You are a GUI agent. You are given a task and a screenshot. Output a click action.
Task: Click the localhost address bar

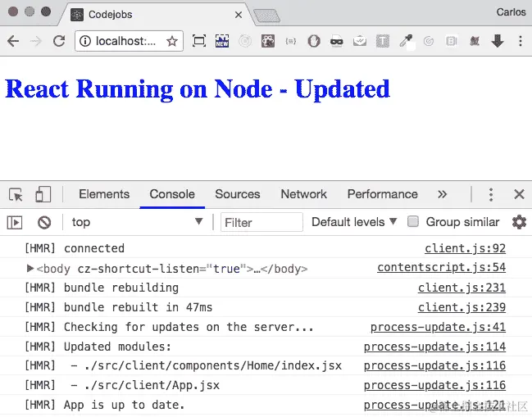point(129,41)
